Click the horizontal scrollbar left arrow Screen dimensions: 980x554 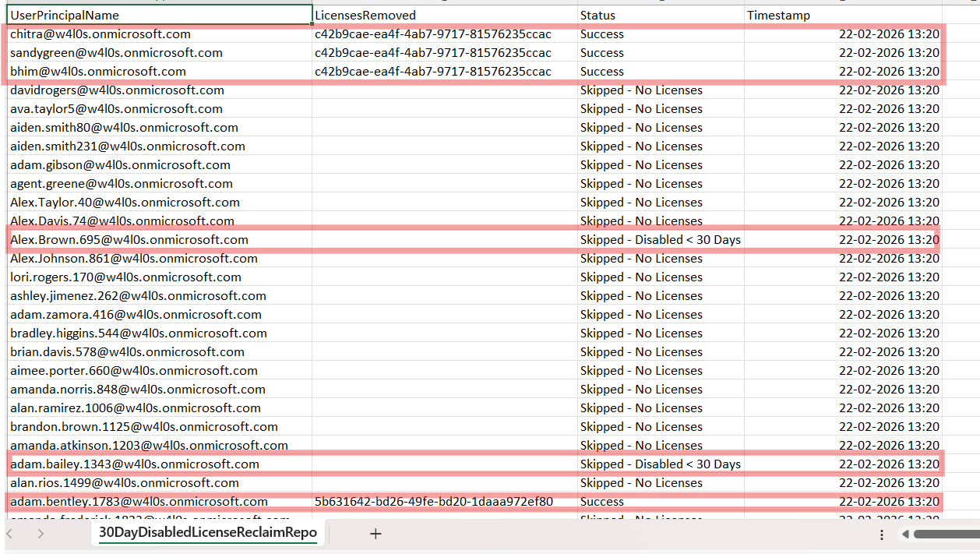(x=905, y=535)
